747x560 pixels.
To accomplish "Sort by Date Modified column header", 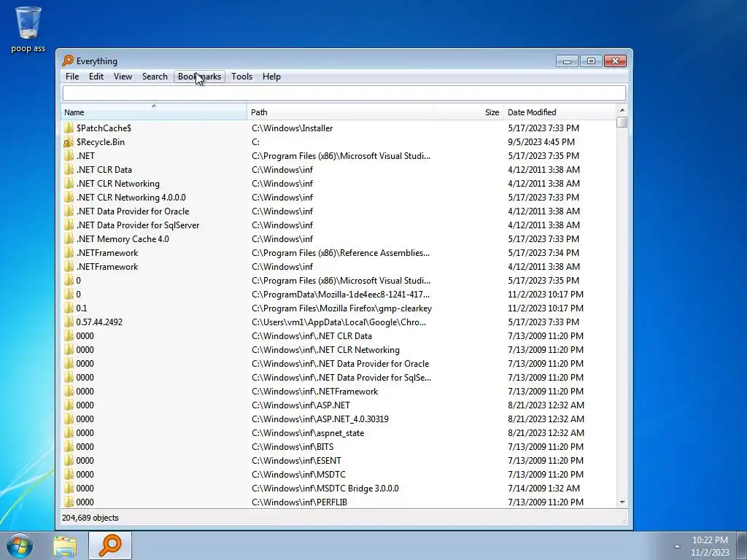I will point(560,112).
